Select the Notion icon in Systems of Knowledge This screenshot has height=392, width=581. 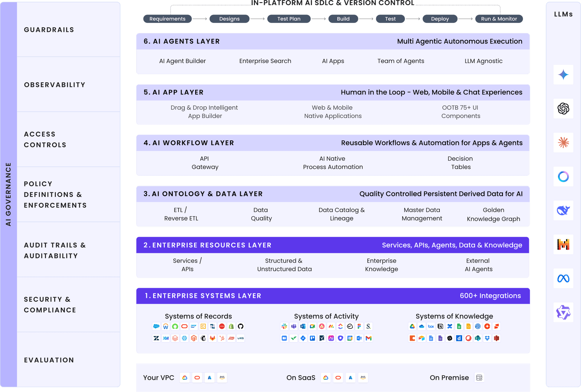[440, 326]
